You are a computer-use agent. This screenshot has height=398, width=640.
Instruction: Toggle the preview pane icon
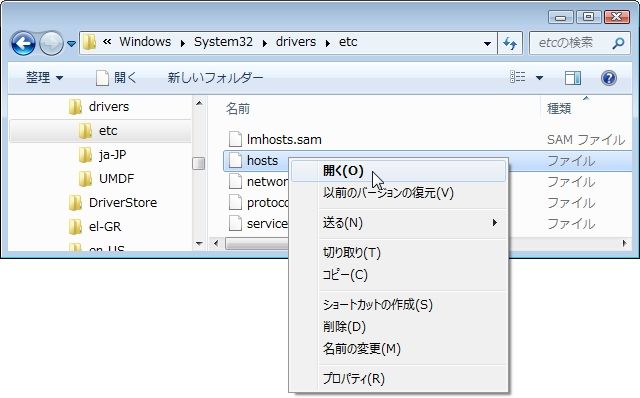click(573, 78)
